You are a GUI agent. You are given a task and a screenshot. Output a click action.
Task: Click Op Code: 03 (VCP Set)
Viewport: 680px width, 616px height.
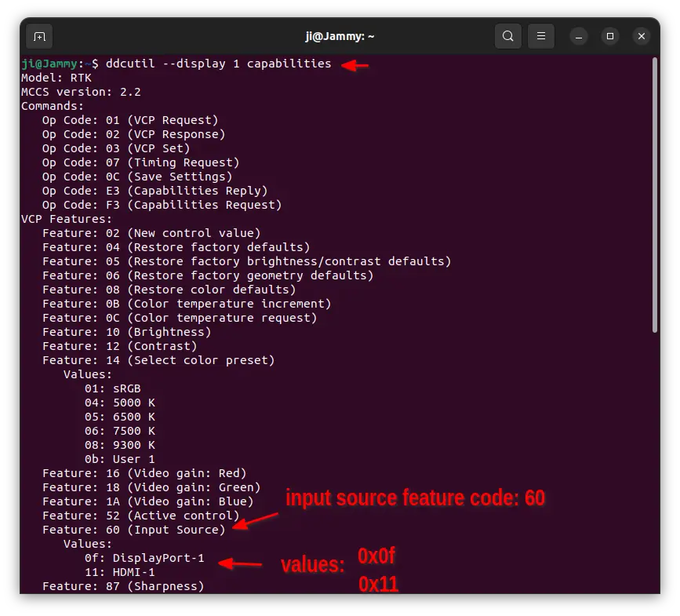point(116,148)
